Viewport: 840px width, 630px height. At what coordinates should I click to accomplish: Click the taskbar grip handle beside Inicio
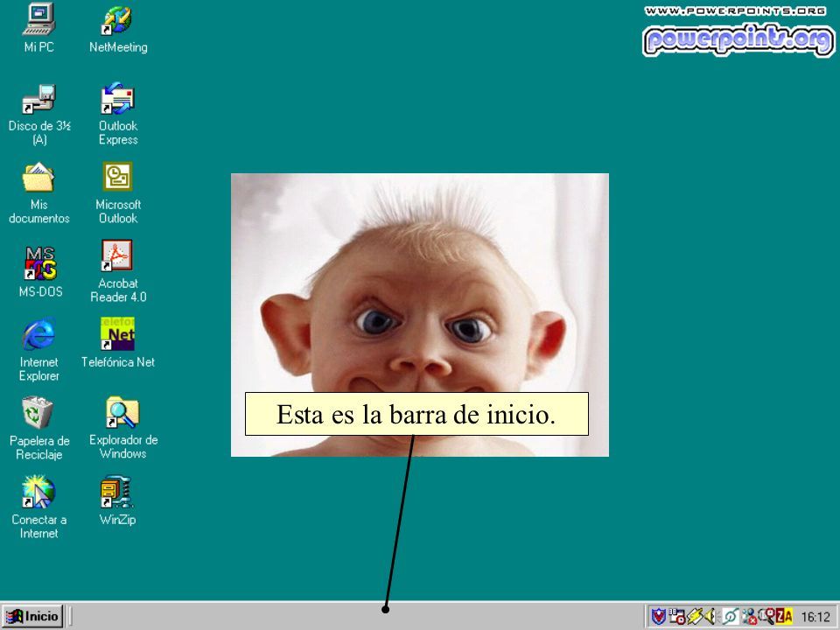pyautogui.click(x=70, y=616)
